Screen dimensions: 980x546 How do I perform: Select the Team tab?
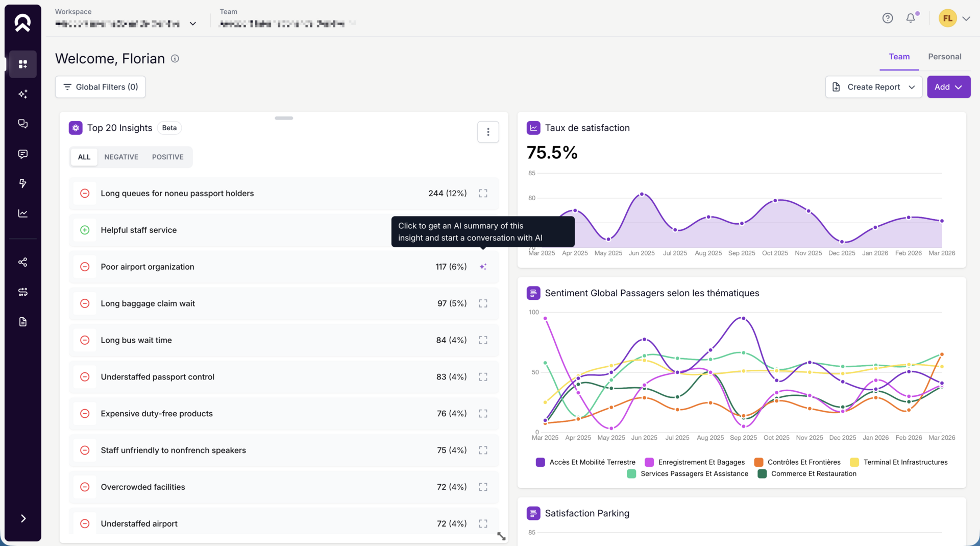pyautogui.click(x=899, y=57)
